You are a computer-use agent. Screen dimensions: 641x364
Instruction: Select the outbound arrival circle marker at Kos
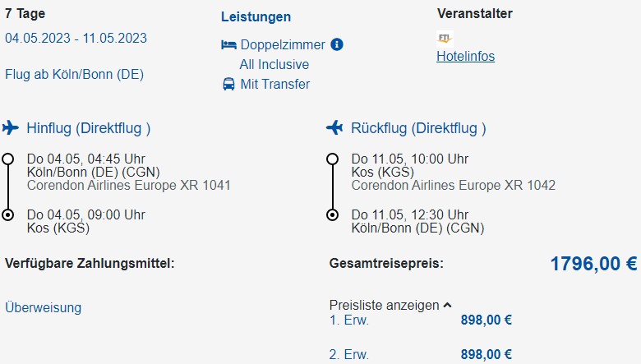point(8,215)
